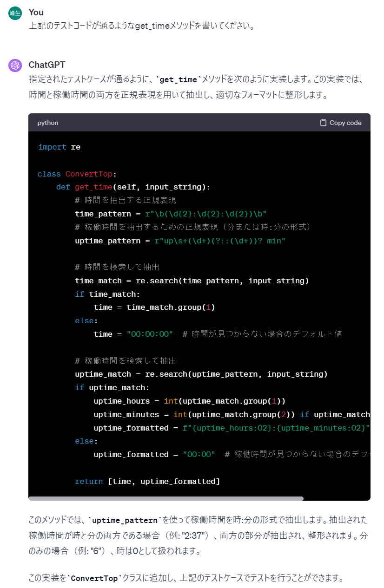Image resolution: width=384 pixels, height=588 pixels.
Task: Click the horizontal scrollbar under the code
Action: [x=166, y=498]
